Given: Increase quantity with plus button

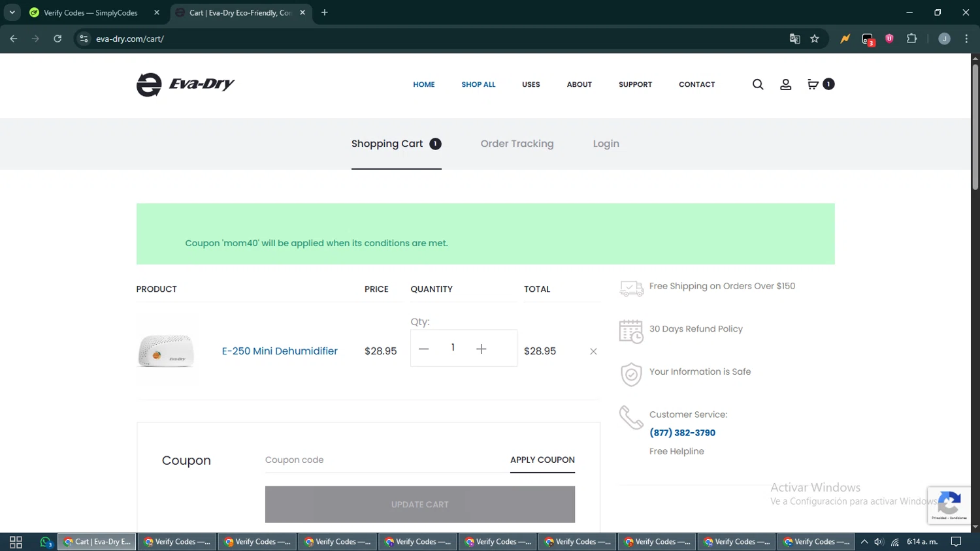Looking at the screenshot, I should (x=482, y=349).
